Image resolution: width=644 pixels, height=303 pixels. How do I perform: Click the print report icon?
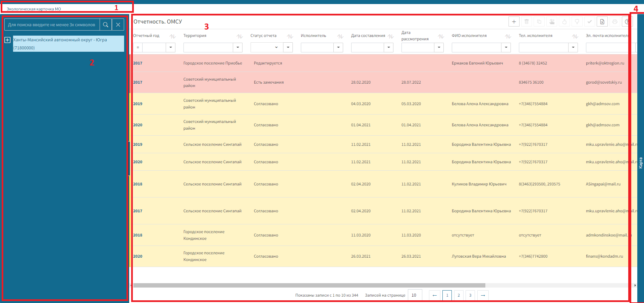pyautogui.click(x=614, y=22)
